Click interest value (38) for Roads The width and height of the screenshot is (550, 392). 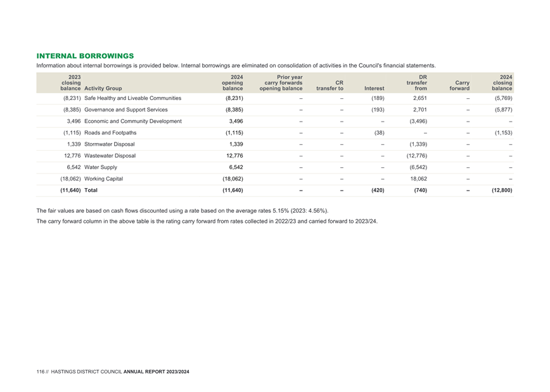pyautogui.click(x=379, y=133)
